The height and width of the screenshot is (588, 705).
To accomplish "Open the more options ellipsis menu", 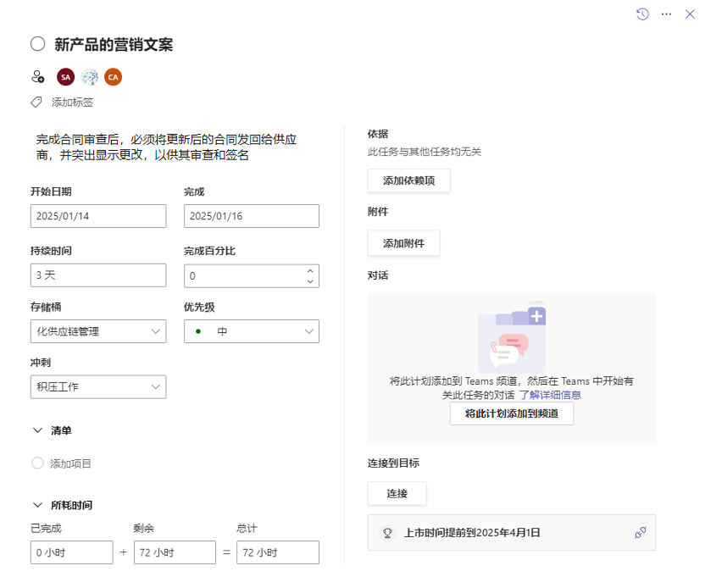I will point(666,14).
